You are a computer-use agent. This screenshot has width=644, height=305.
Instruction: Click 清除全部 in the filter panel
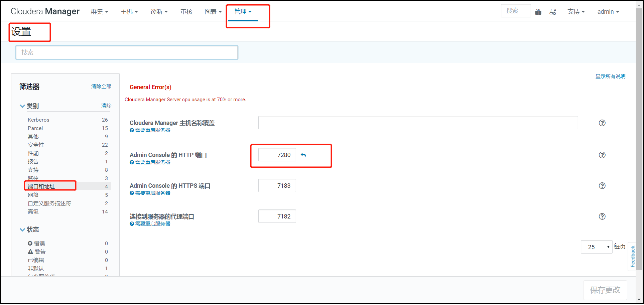click(101, 87)
